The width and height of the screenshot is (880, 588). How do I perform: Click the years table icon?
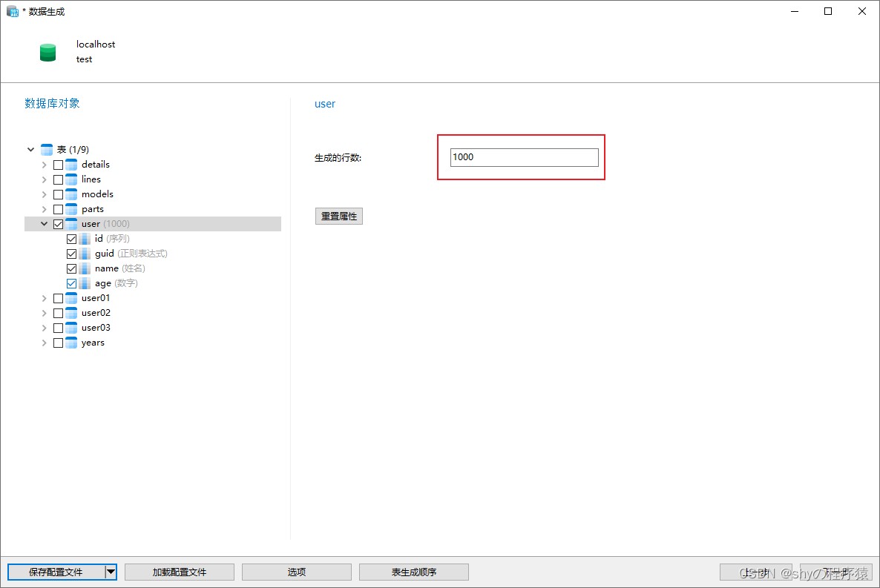click(71, 343)
